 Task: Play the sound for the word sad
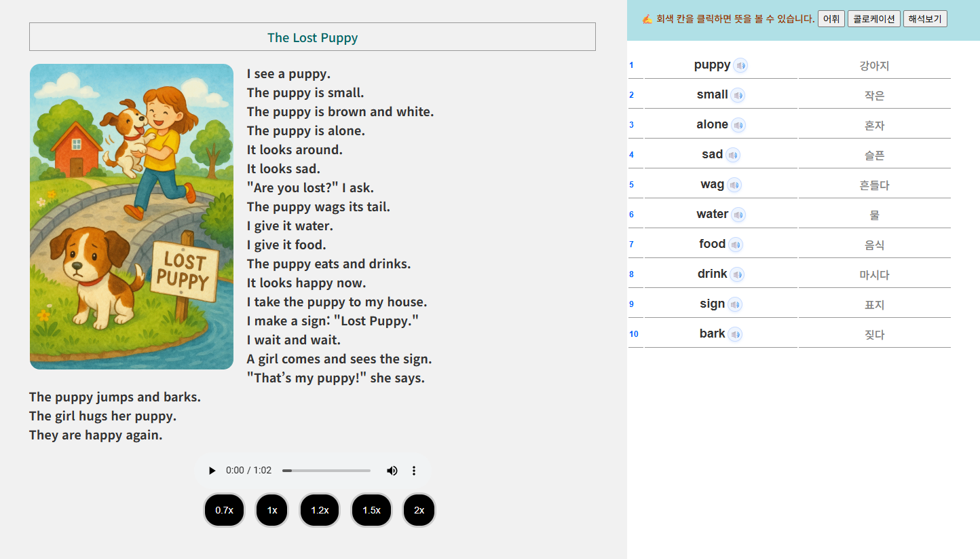click(732, 155)
